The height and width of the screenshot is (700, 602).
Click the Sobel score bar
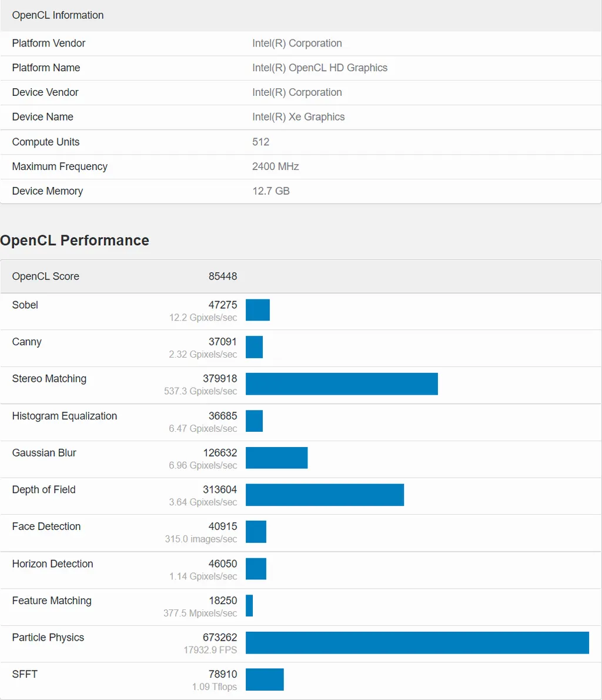(x=257, y=310)
